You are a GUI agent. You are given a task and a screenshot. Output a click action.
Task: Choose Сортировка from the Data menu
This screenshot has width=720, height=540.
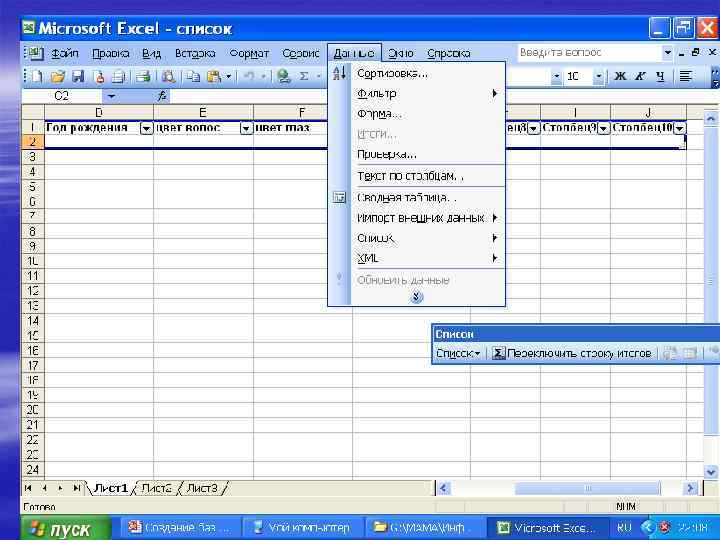pos(417,73)
